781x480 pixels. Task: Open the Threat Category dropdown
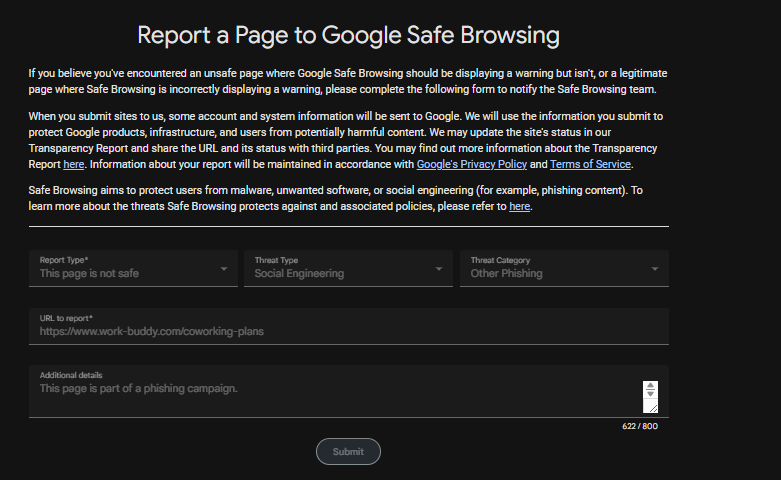point(564,268)
